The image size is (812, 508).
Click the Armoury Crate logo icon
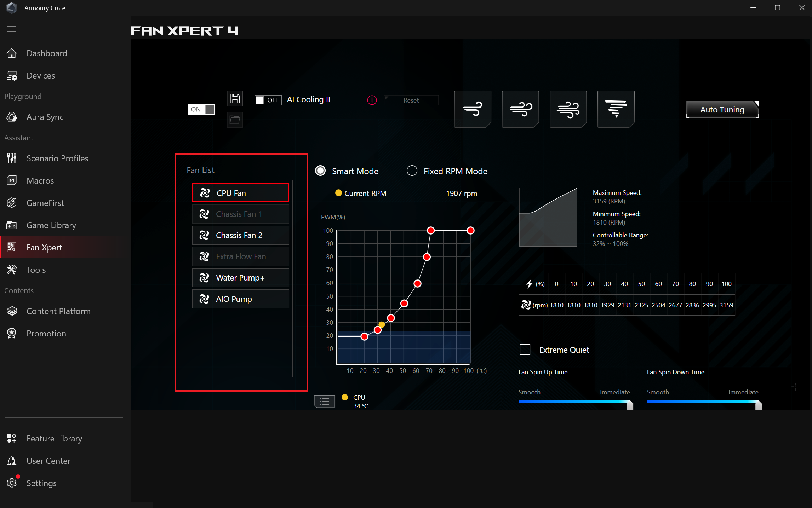(12, 8)
